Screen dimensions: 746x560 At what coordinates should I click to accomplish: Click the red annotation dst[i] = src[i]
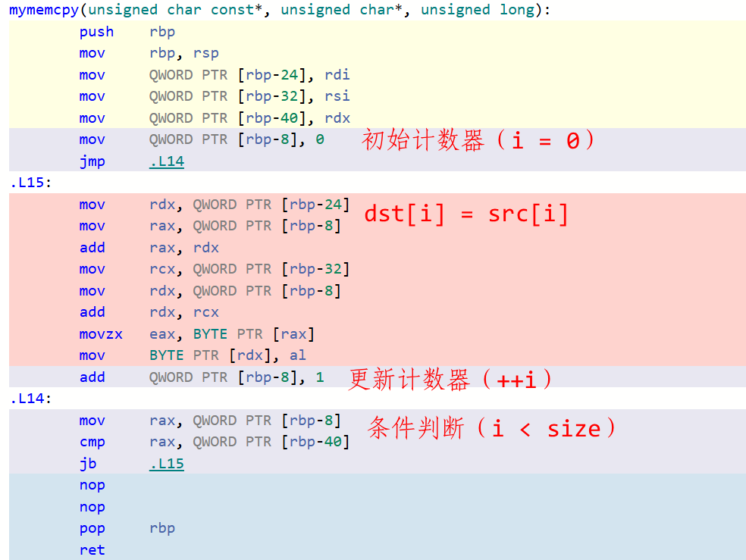tap(466, 214)
